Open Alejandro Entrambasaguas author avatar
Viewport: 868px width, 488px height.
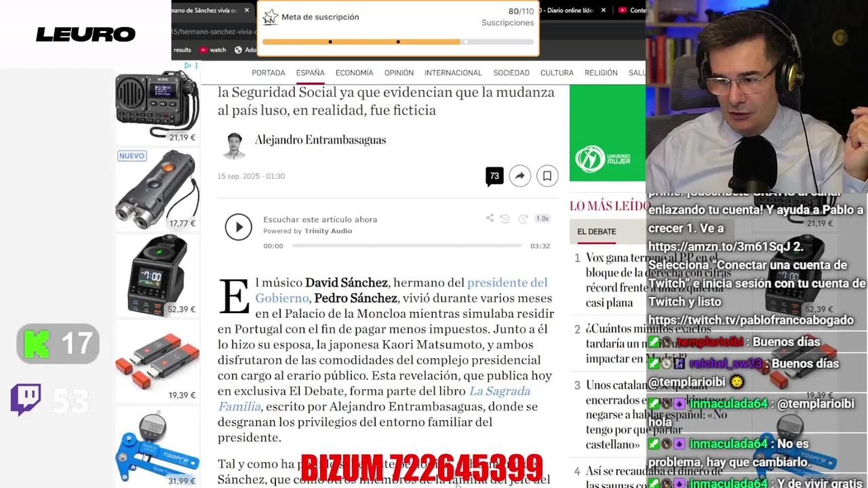tap(235, 145)
